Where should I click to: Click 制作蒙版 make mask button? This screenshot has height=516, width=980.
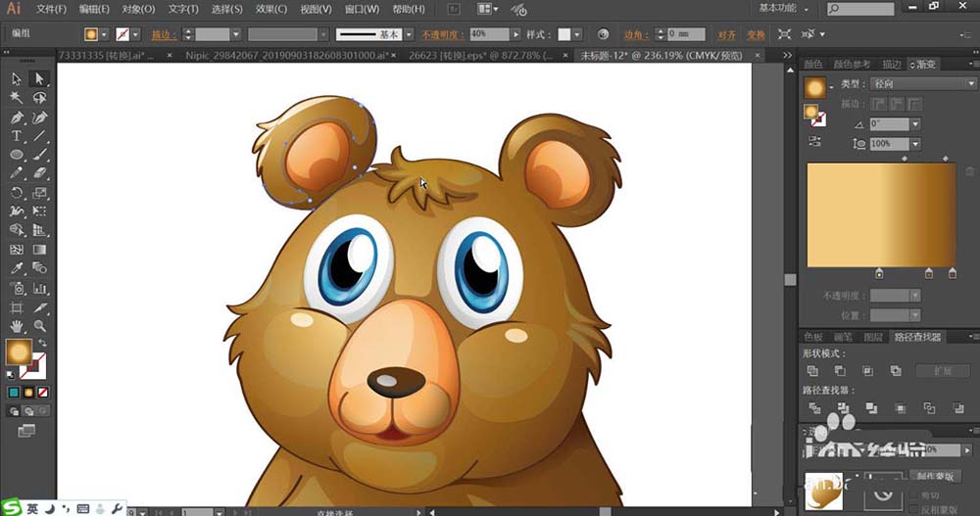935,476
